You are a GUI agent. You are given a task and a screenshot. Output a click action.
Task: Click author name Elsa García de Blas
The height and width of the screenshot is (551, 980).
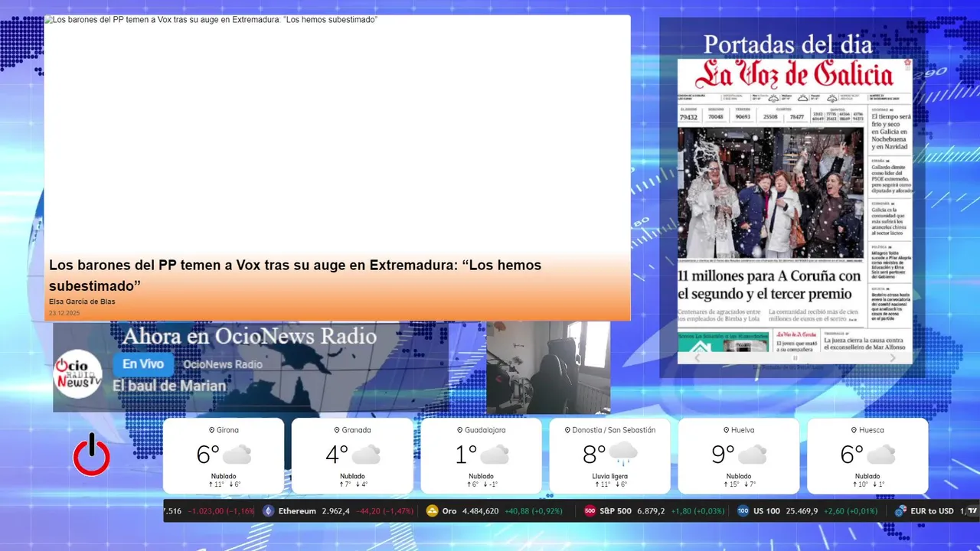82,302
